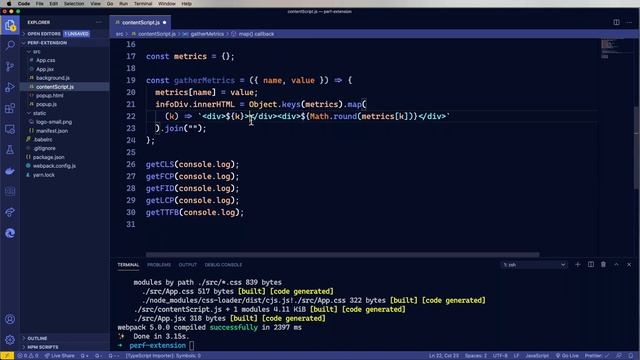Split the editor to the right
640x360 pixels.
tap(616, 22)
